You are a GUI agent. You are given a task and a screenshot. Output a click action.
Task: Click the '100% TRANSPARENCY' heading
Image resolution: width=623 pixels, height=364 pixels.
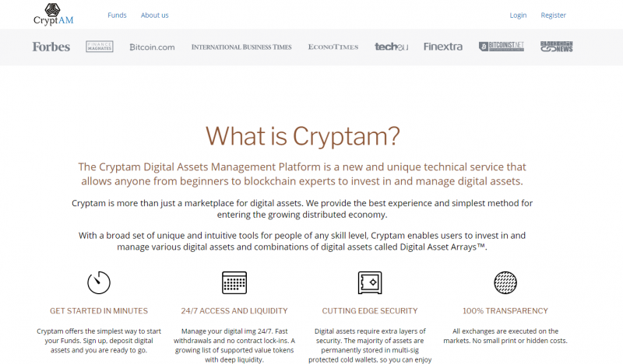[x=505, y=311]
